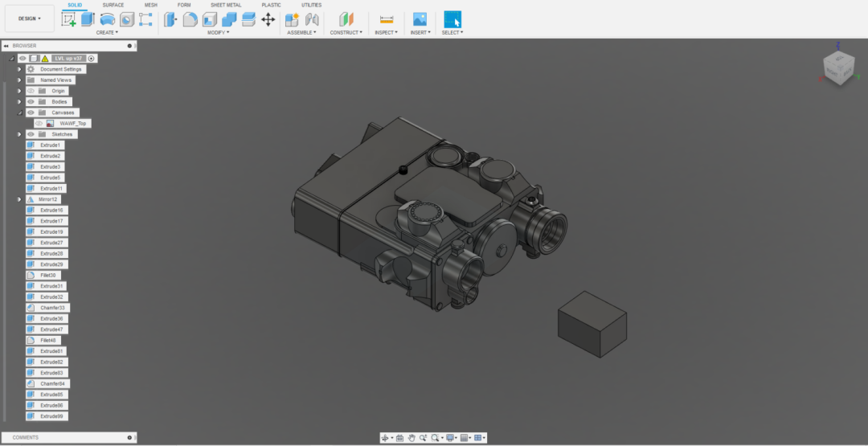Open the MODIFY dropdown menu
The image size is (868, 446).
coord(218,33)
